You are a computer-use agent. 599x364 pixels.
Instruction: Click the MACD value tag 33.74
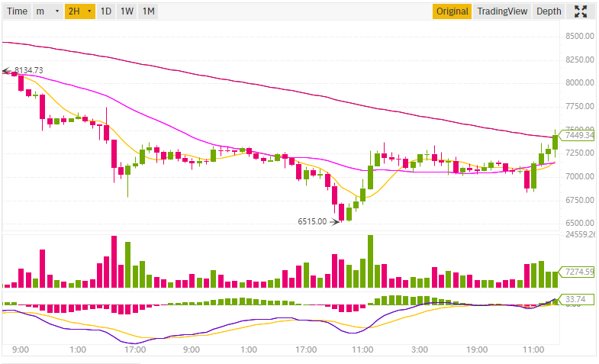click(572, 299)
